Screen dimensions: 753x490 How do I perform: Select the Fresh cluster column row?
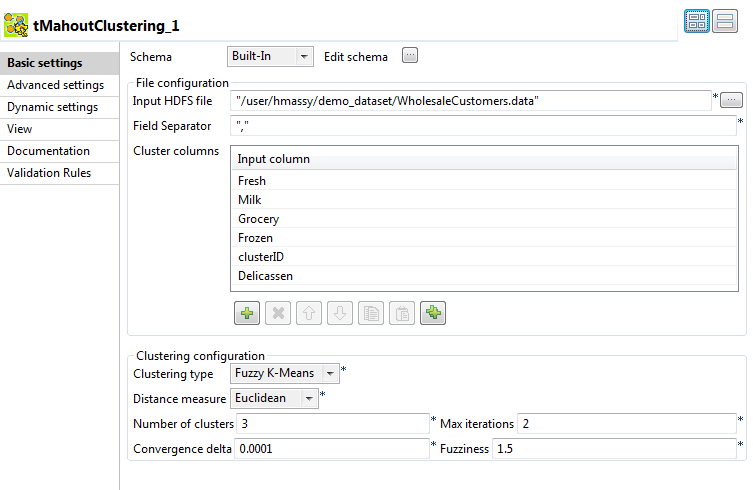click(x=484, y=181)
